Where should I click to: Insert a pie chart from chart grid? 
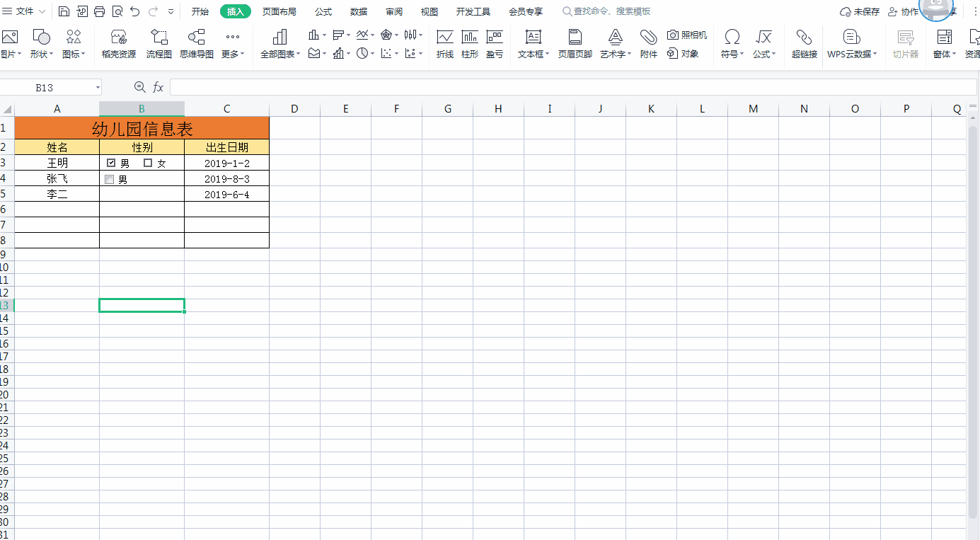[x=362, y=53]
